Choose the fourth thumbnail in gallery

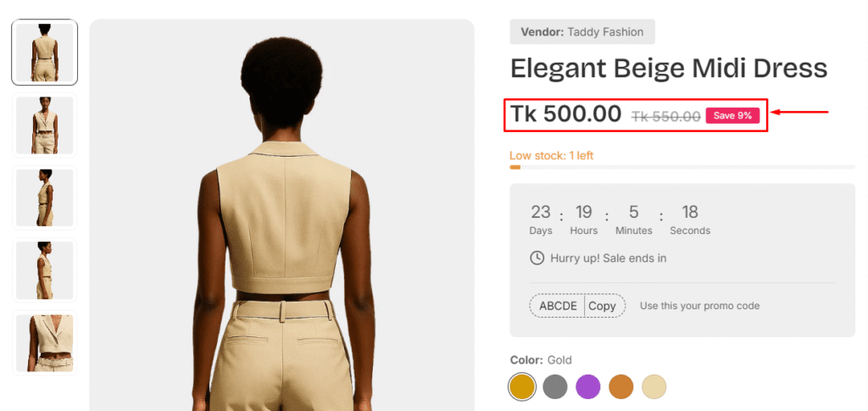(x=44, y=269)
